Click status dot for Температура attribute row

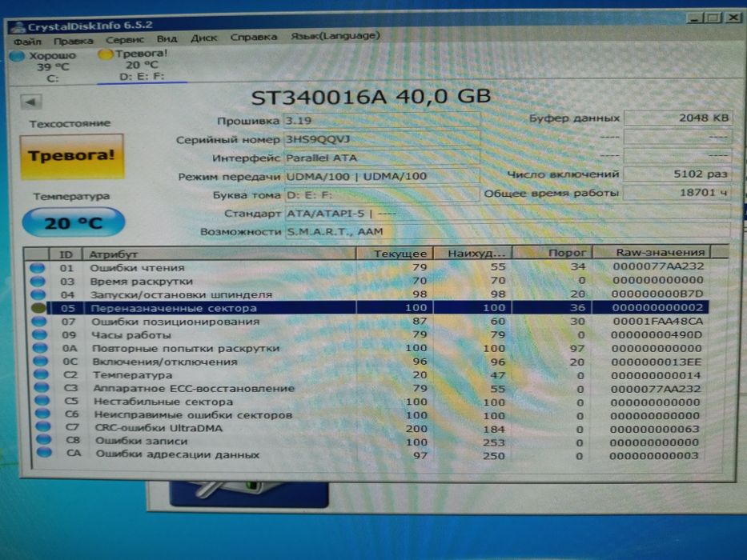(41, 374)
